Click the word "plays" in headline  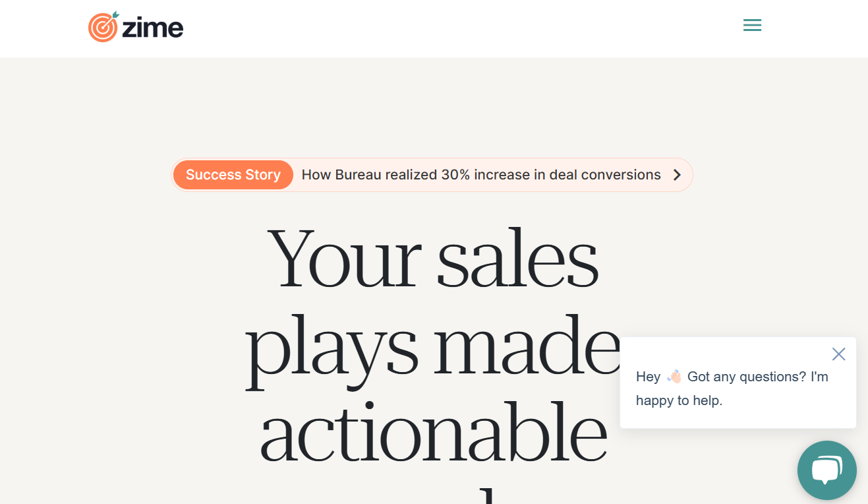(x=332, y=346)
